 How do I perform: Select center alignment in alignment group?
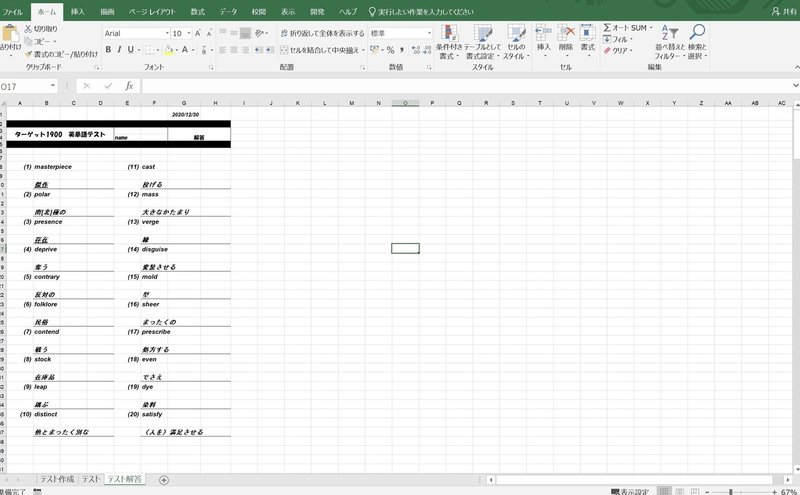tap(234, 50)
